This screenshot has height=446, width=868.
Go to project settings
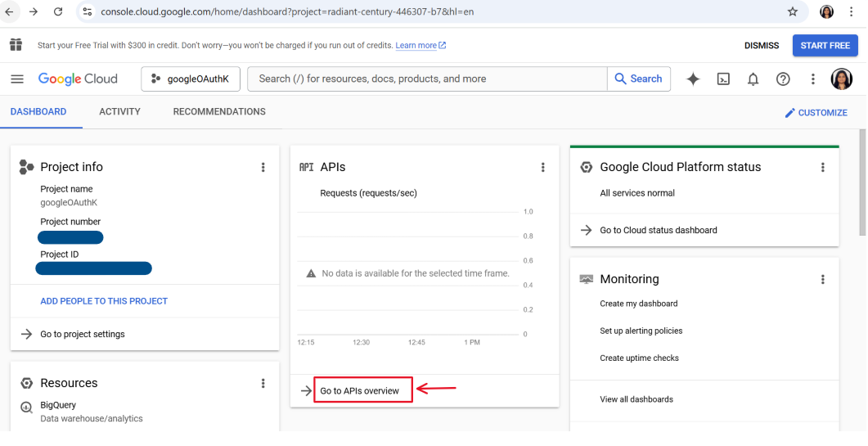coord(83,334)
